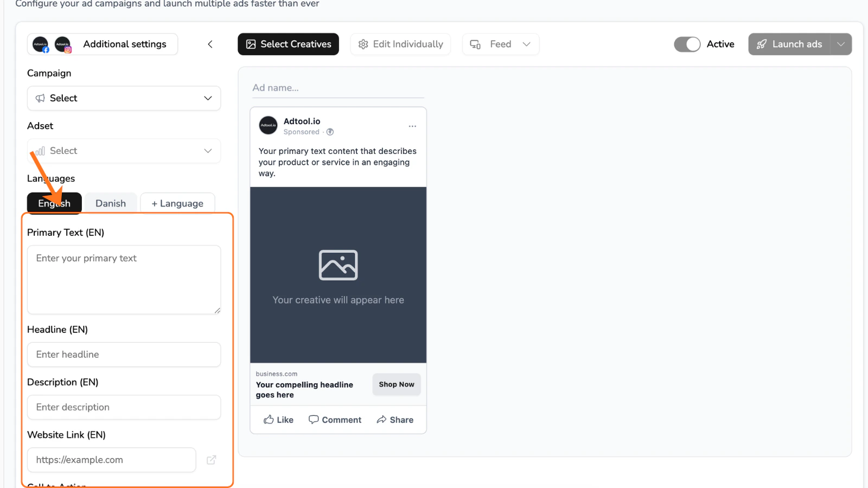Click the Adtool.io profile picture in preview
Viewport: 868px width, 488px height.
269,125
